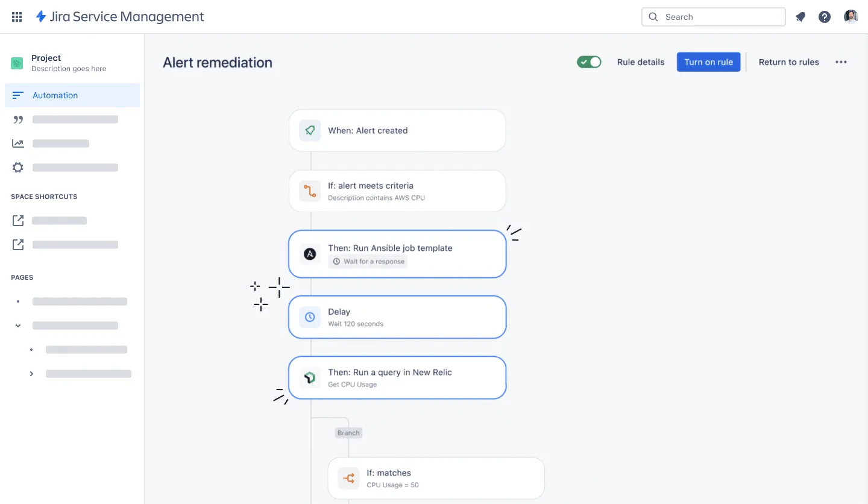Select the If: matches CPU Usage step
Screen dimensions: 868x504
tap(436, 479)
